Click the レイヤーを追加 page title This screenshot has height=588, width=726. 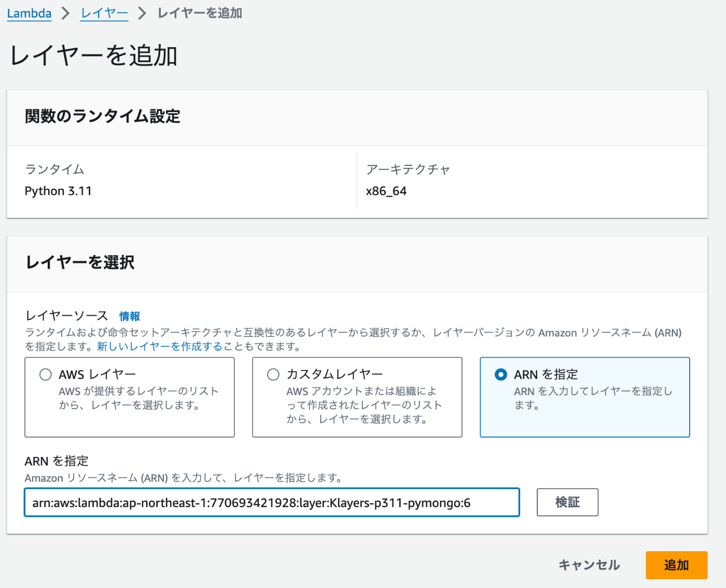pos(94,55)
